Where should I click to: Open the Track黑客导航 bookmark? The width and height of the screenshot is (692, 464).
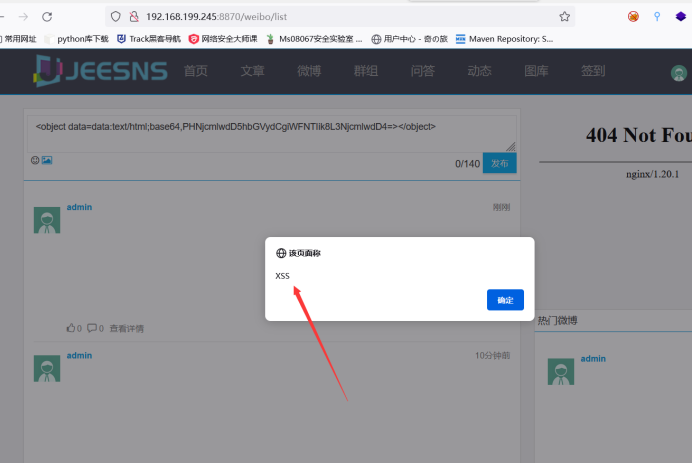[149, 39]
